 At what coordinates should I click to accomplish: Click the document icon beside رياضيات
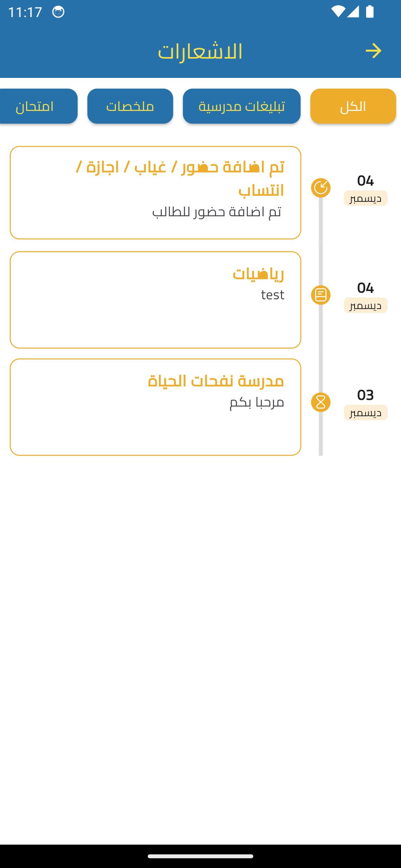pos(321,295)
